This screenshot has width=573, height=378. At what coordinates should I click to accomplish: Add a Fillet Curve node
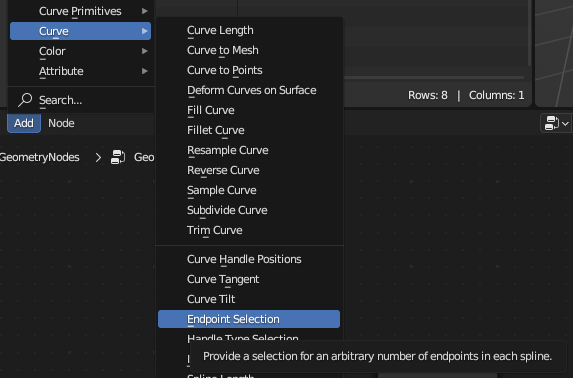tap(249, 130)
